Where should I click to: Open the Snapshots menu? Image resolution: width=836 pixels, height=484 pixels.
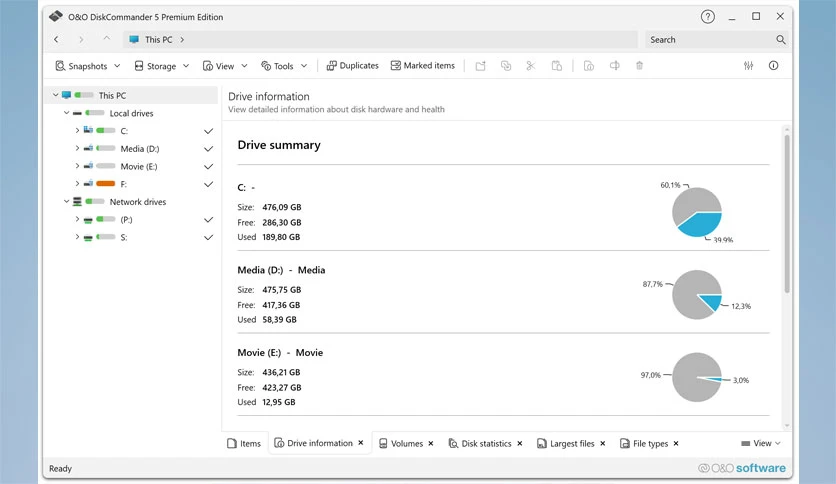click(88, 66)
